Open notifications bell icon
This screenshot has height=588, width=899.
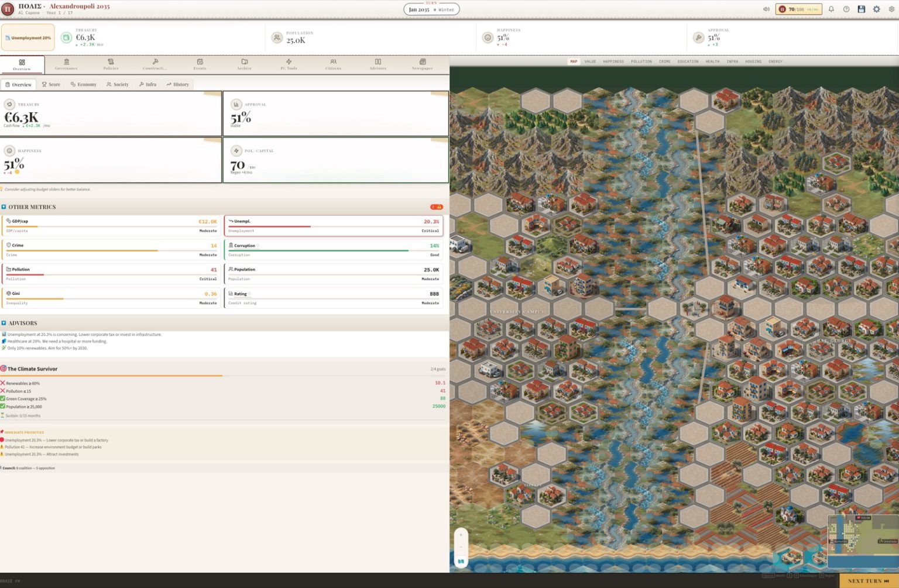[x=831, y=9]
